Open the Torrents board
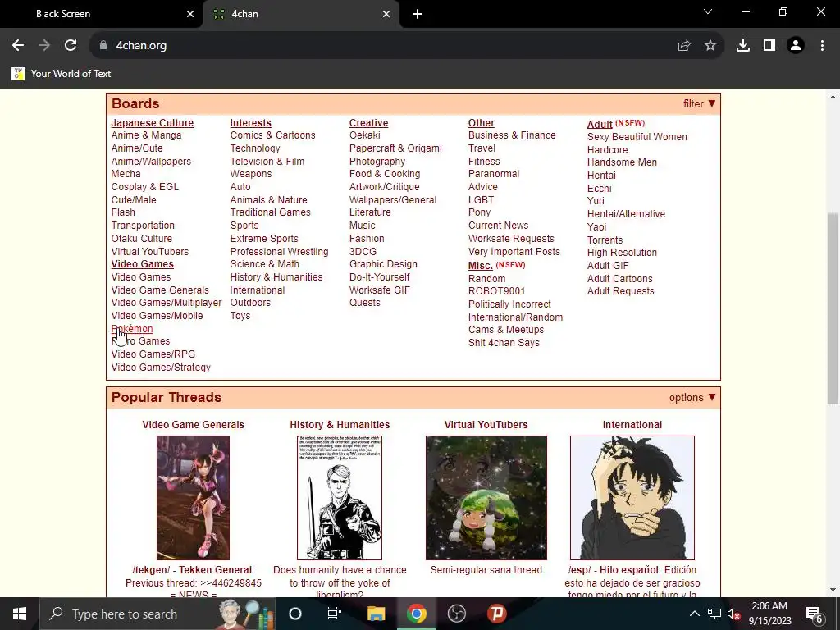The height and width of the screenshot is (630, 840). [x=605, y=240]
